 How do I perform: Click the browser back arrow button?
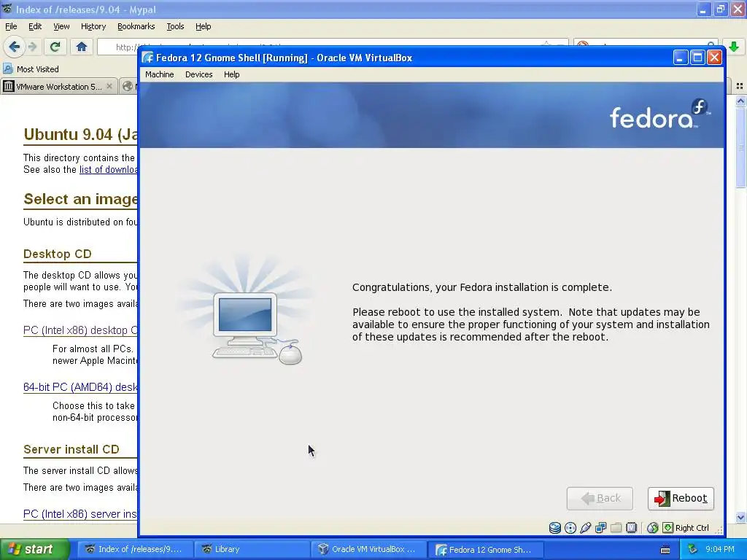tap(15, 47)
